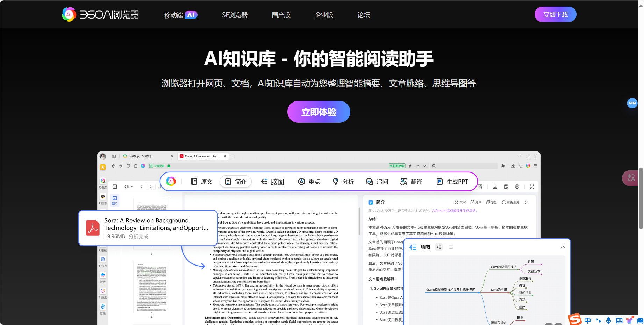This screenshot has height=325, width=644.
Task: Open the 追问 follow-up question tool
Action: pyautogui.click(x=377, y=182)
